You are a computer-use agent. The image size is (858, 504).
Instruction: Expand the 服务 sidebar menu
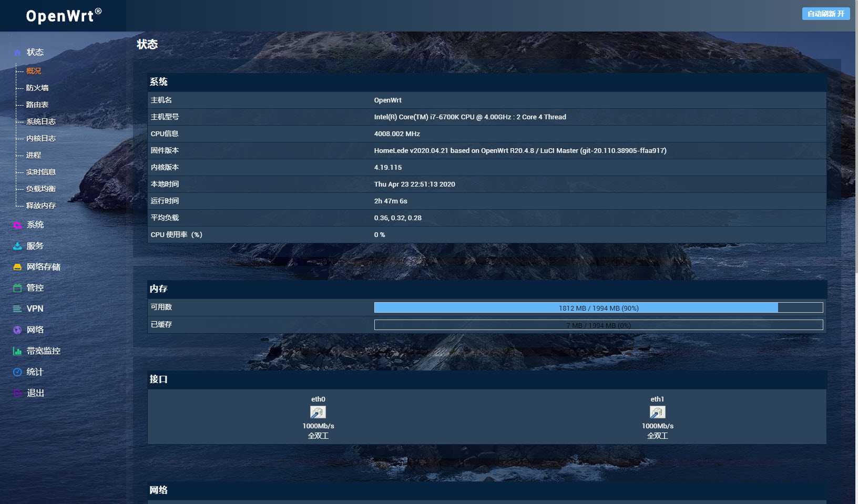tap(35, 245)
